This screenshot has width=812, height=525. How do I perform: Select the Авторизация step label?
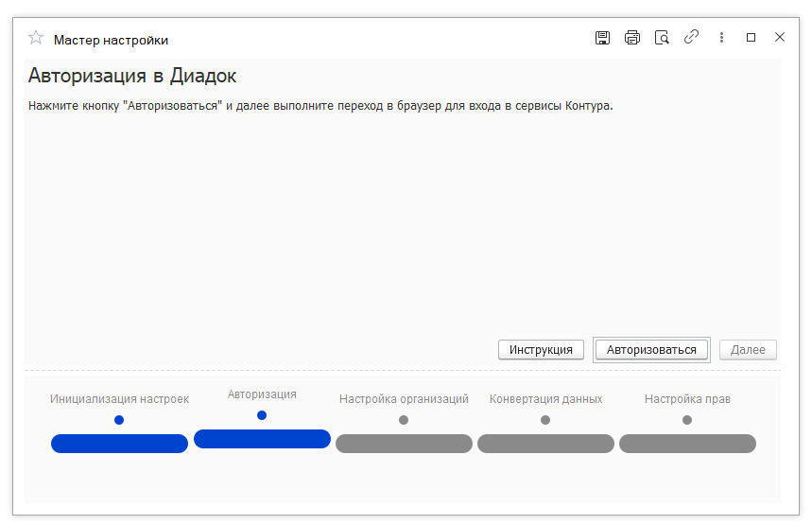point(262,394)
